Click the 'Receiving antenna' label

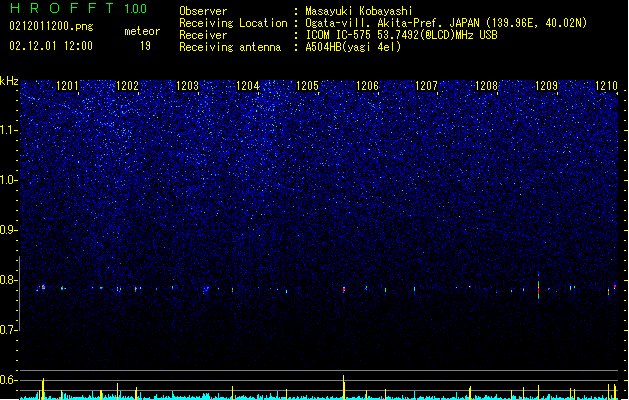point(230,47)
